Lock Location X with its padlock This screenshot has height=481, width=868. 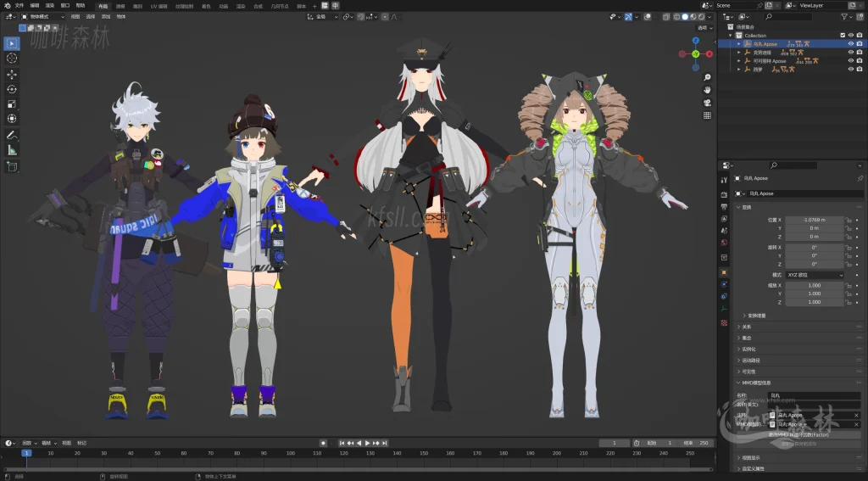click(848, 220)
